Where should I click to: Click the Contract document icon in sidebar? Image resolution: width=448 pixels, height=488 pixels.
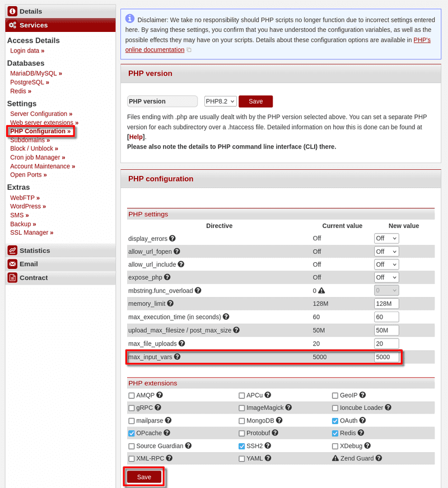12,278
